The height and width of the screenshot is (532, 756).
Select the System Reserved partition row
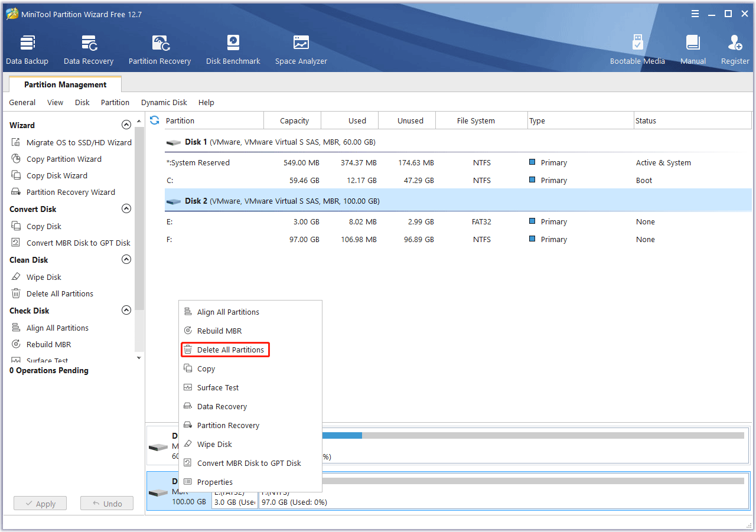458,162
